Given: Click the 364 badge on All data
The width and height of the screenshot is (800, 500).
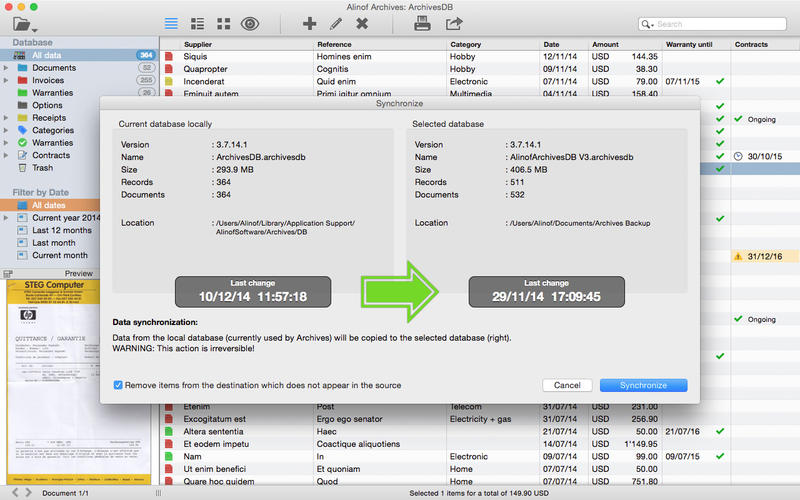Looking at the screenshot, I should [x=146, y=55].
